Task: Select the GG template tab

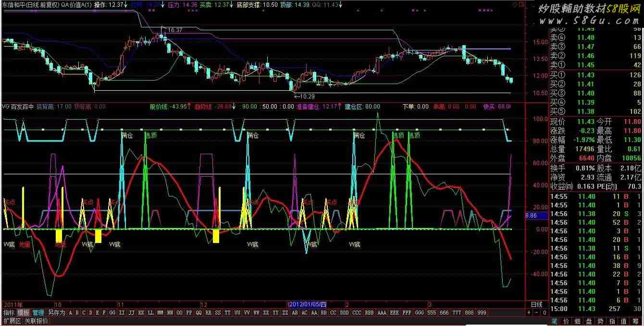Action: tap(112, 313)
